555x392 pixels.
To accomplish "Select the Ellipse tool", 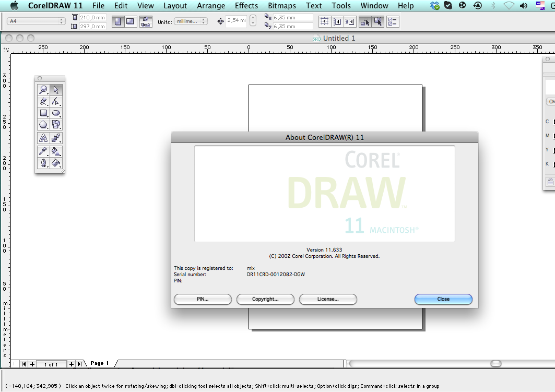I will tap(56, 113).
